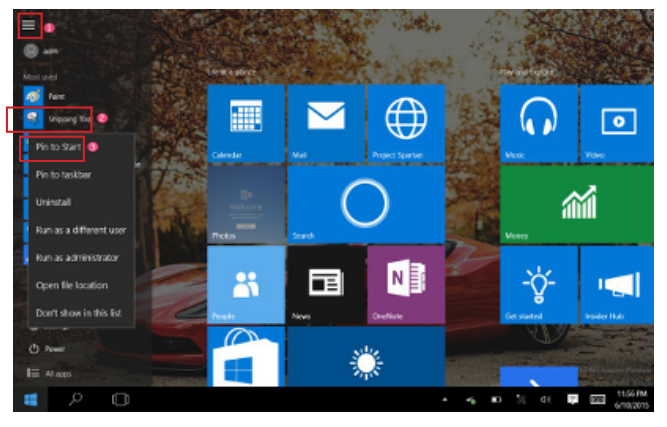Choose Pin to Start

[x=58, y=147]
